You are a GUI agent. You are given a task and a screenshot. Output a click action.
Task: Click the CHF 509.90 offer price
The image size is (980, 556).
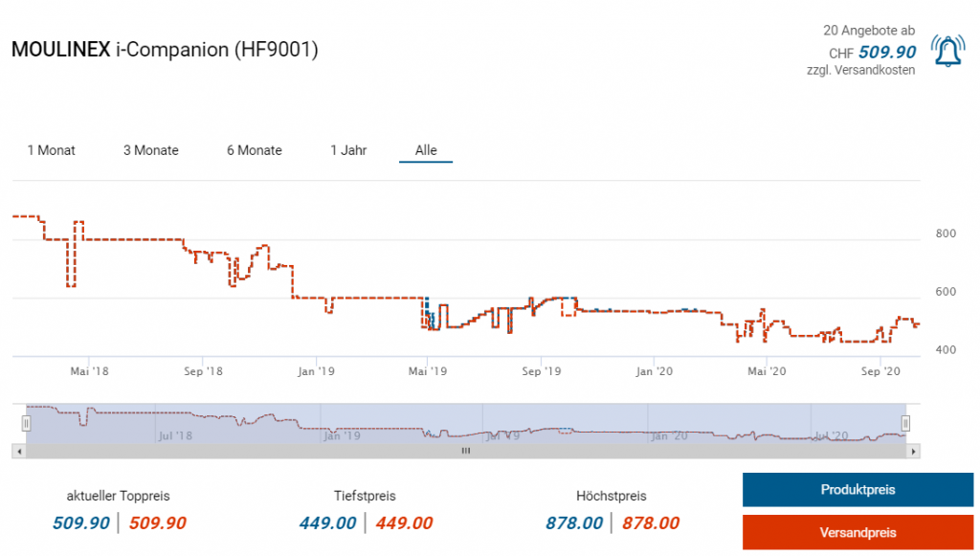click(886, 53)
